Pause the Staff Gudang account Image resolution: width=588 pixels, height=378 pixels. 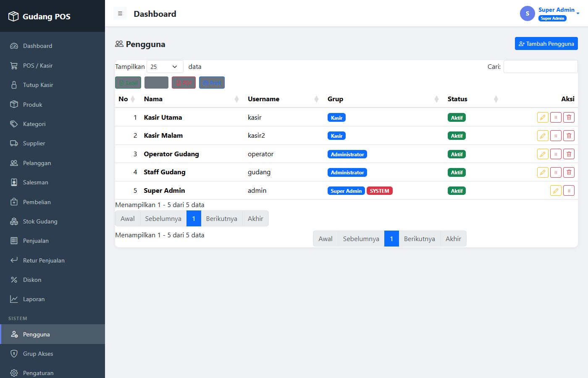click(556, 172)
